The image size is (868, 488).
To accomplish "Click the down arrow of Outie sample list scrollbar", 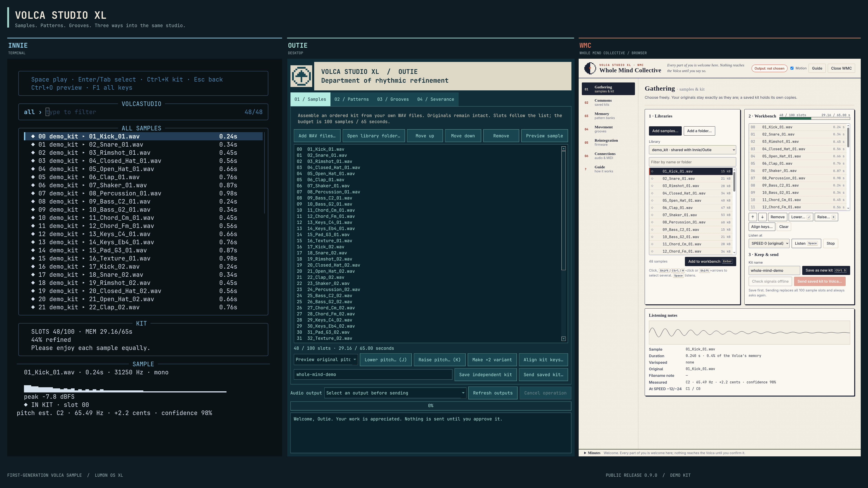I will click(563, 338).
